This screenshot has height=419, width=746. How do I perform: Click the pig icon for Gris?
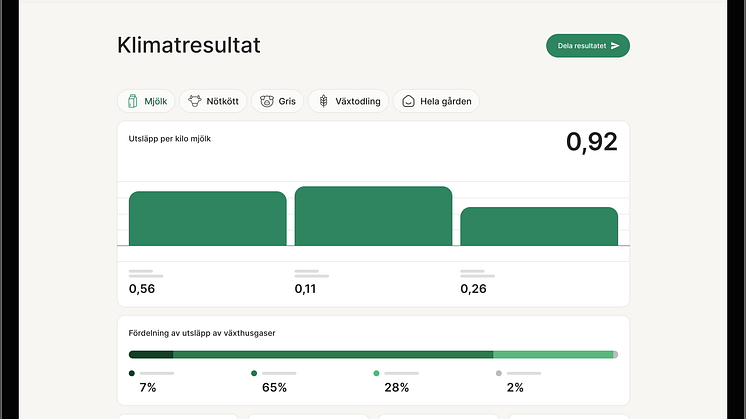pos(267,101)
